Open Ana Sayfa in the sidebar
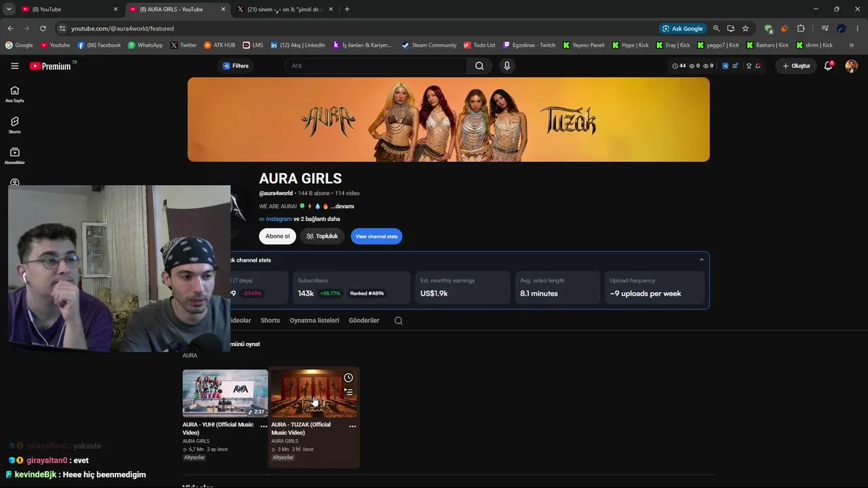 point(14,94)
